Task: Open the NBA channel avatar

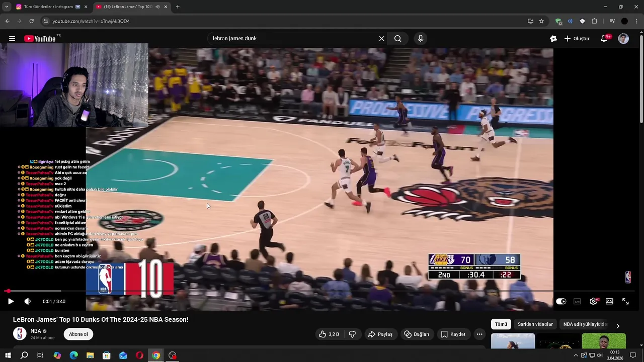Action: tap(20, 334)
